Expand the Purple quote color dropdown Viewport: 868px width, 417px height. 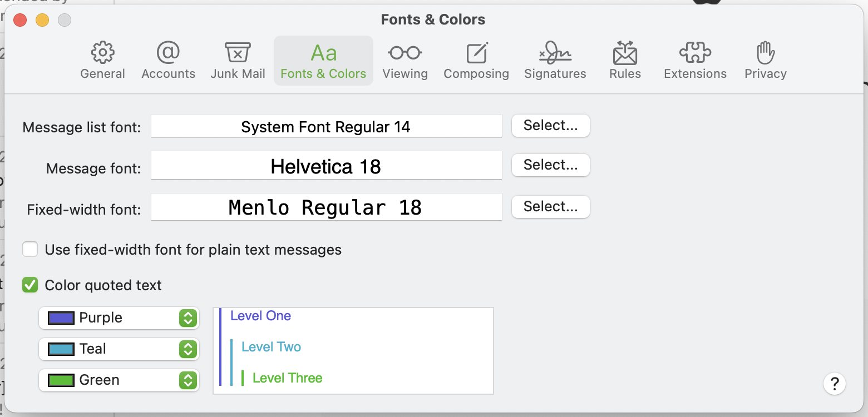(188, 318)
